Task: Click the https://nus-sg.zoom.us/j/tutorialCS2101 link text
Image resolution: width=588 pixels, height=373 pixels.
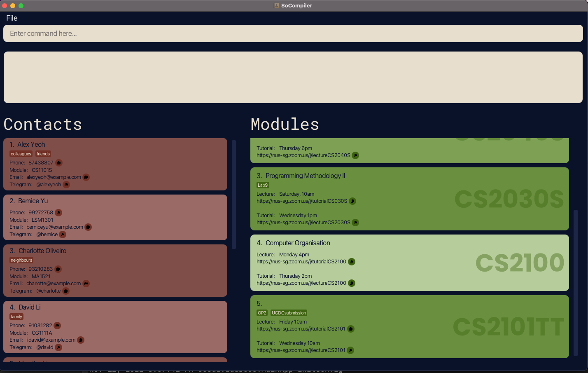Action: click(x=301, y=329)
